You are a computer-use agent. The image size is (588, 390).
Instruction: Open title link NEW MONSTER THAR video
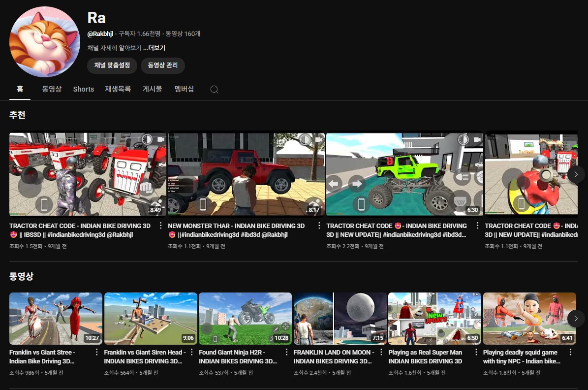click(x=236, y=230)
